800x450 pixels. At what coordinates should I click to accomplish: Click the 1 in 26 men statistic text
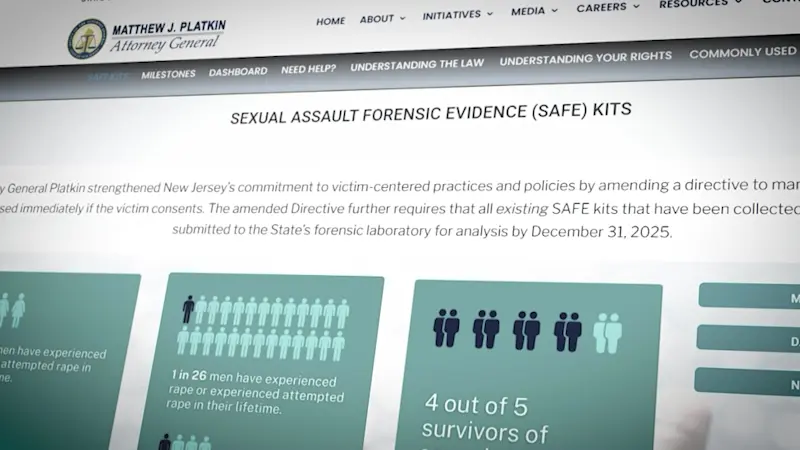[255, 392]
